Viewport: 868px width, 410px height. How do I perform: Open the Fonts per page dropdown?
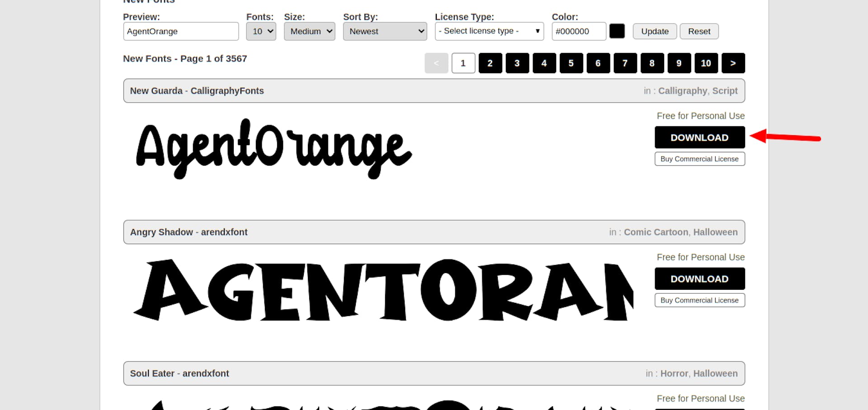tap(261, 31)
